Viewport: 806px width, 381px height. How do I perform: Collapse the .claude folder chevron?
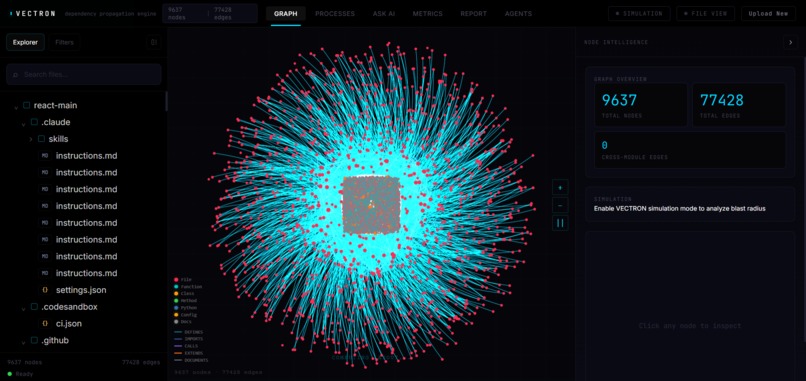24,123
